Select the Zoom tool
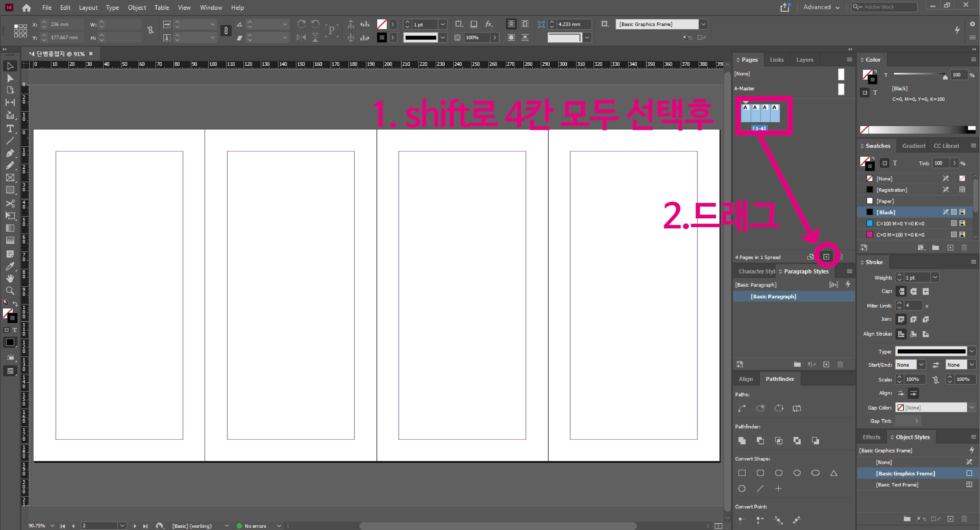 click(10, 291)
